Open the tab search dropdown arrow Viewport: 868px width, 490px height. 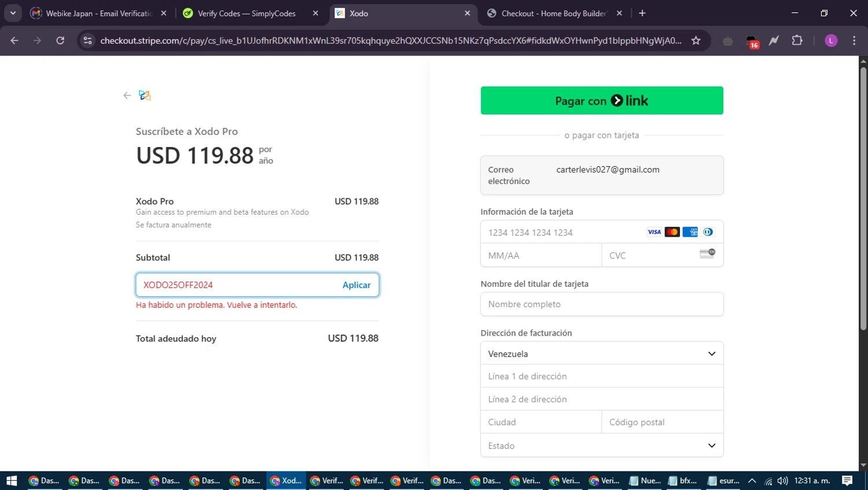point(13,13)
